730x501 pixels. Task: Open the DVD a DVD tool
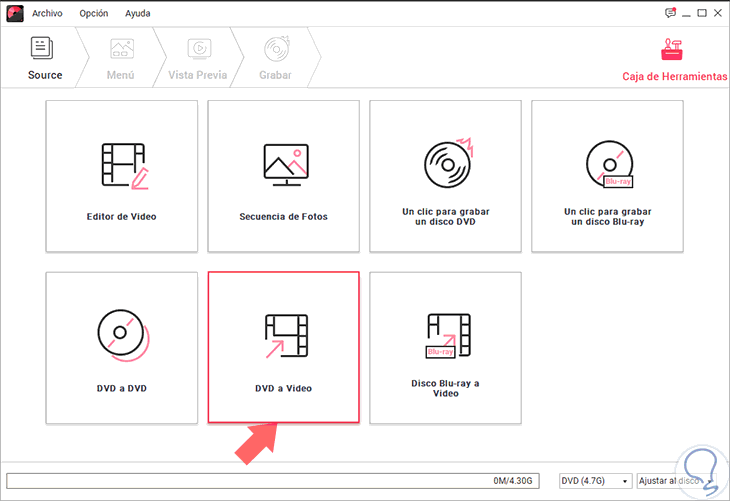point(122,348)
